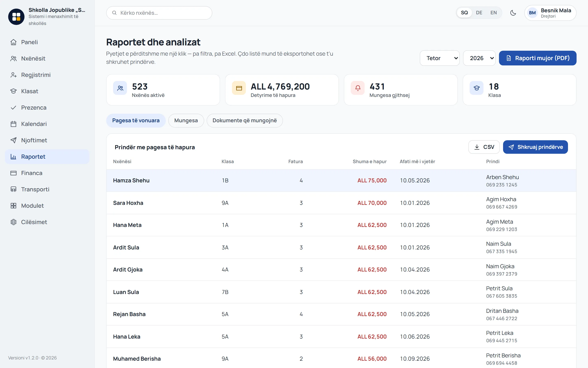588x368 pixels.
Task: Toggle dark mode with moon icon
Action: (513, 13)
